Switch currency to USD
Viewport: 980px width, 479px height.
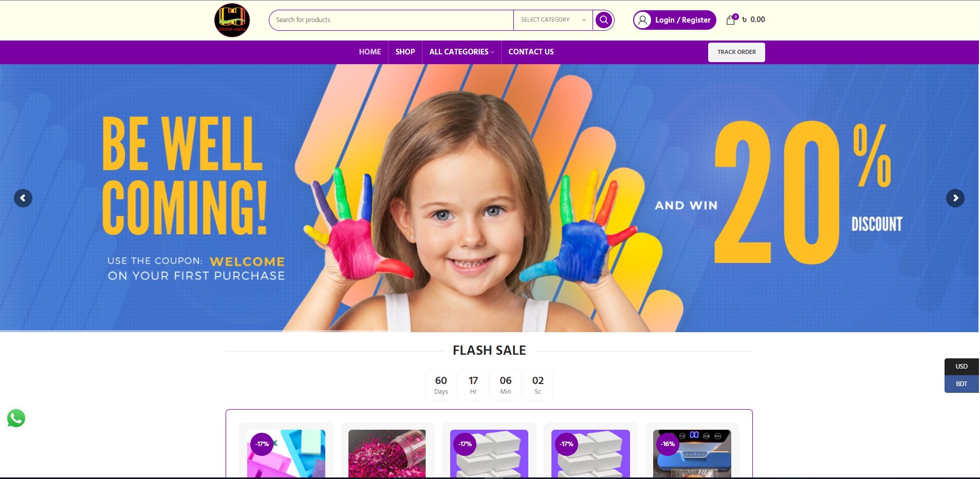[961, 367]
